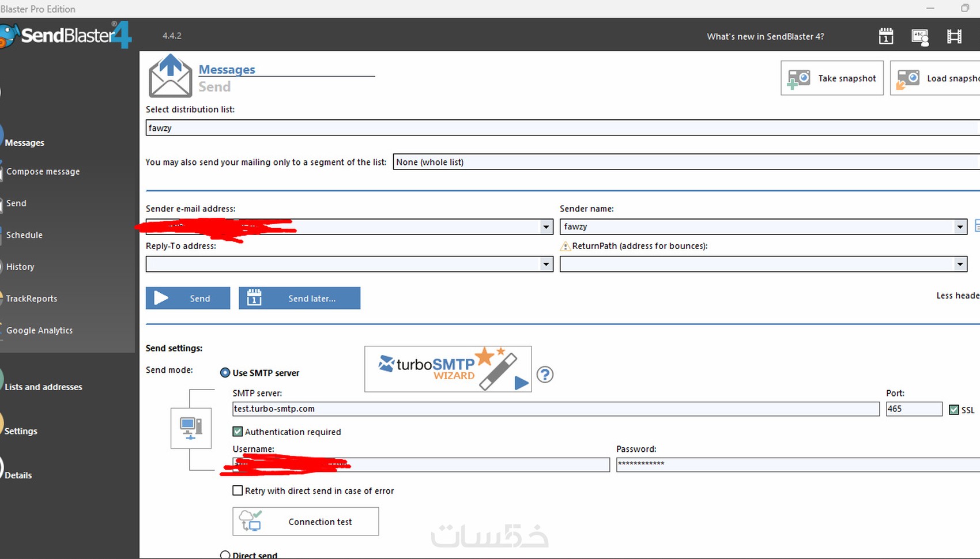The image size is (980, 559).
Task: Click the Username input field
Action: pos(421,464)
